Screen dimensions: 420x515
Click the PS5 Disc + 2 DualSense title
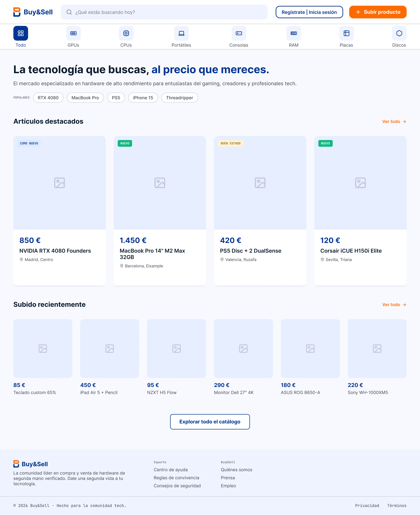pyautogui.click(x=250, y=251)
